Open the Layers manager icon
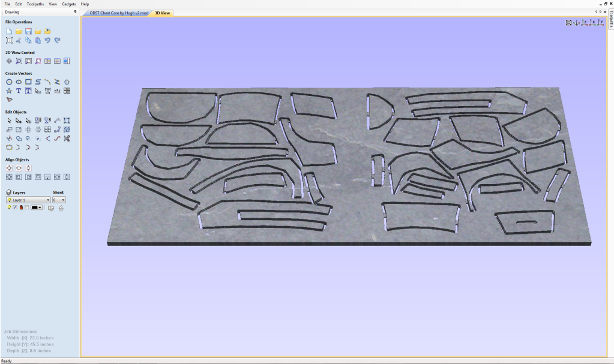614x364 pixels. (9, 192)
